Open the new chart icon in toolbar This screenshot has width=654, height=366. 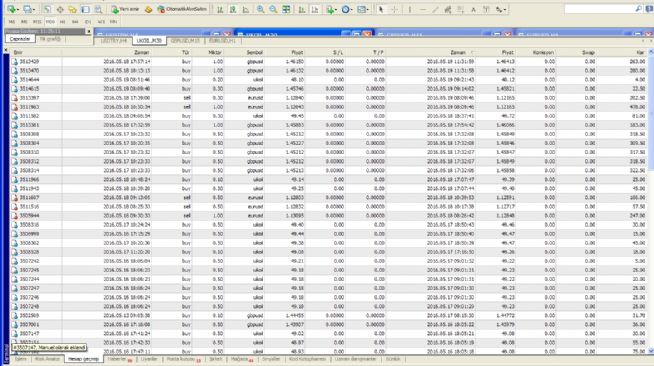[x=12, y=9]
